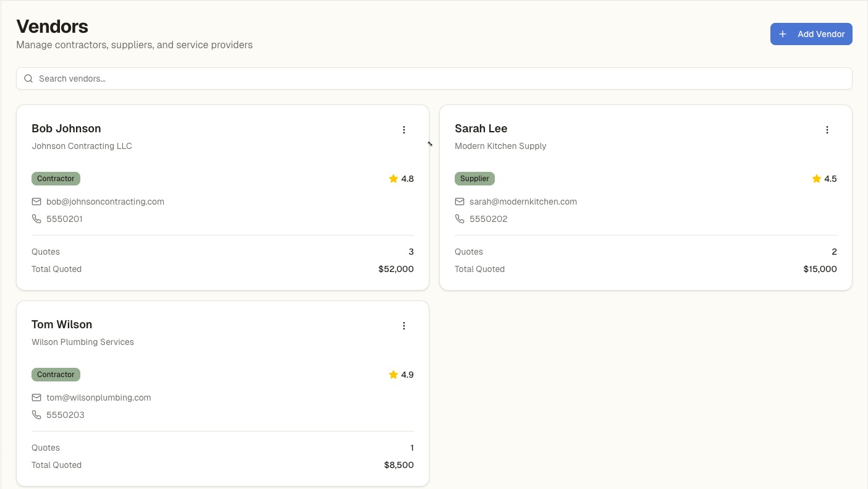Screen dimensions: 868x489
Task: Click the email icon on Sarah Lee's card
Action: point(460,202)
